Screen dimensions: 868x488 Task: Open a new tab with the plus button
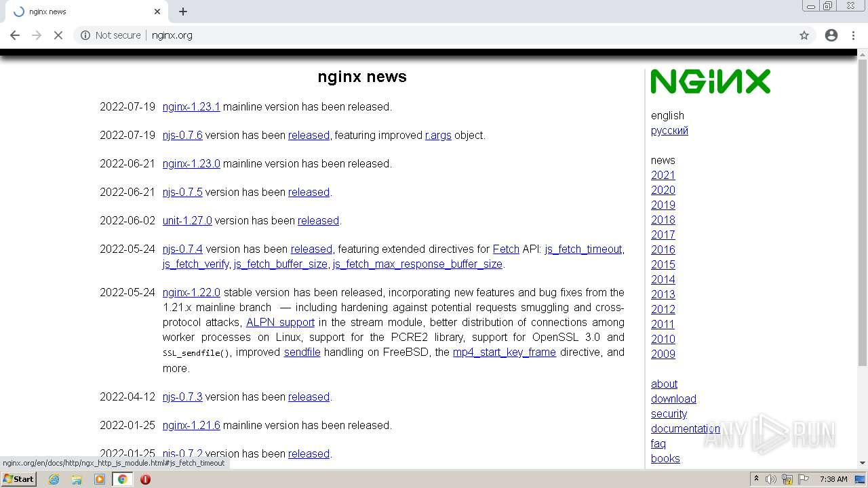click(183, 12)
